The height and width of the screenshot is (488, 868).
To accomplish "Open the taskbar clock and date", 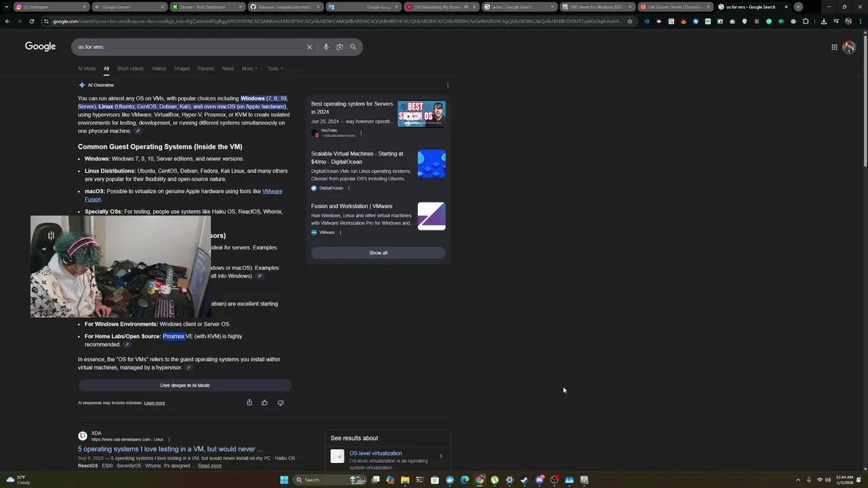I will (845, 480).
